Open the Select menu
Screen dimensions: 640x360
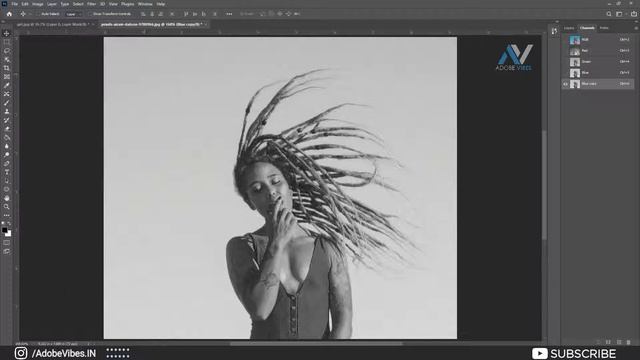coord(78,4)
